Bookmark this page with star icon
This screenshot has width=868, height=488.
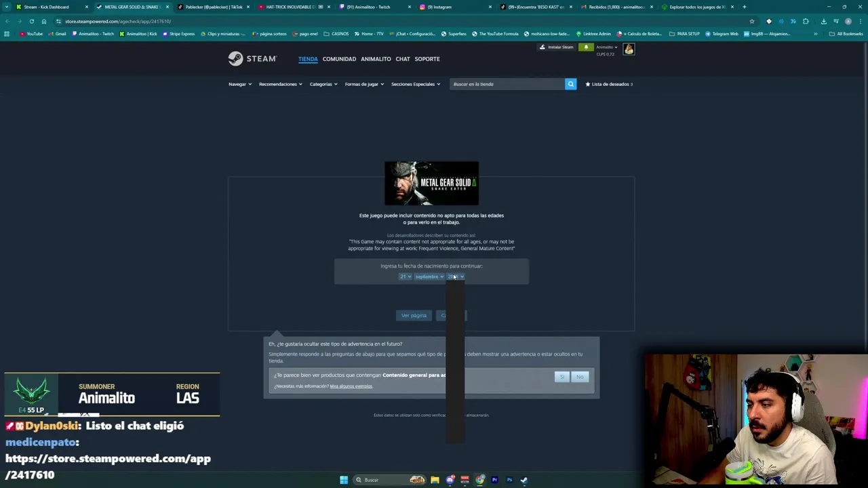pos(751,21)
